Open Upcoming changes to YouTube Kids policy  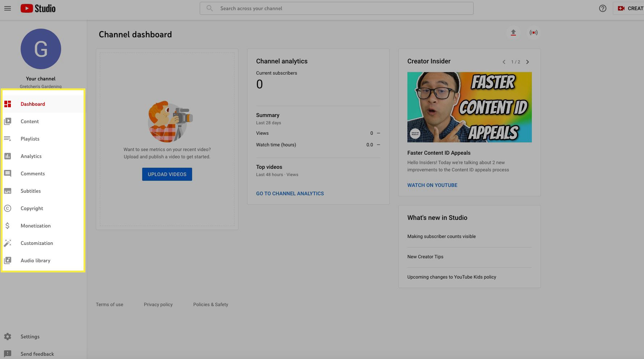tap(452, 277)
